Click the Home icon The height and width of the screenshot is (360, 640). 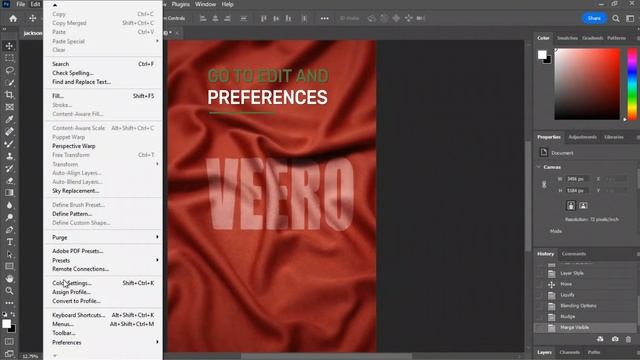[13, 18]
